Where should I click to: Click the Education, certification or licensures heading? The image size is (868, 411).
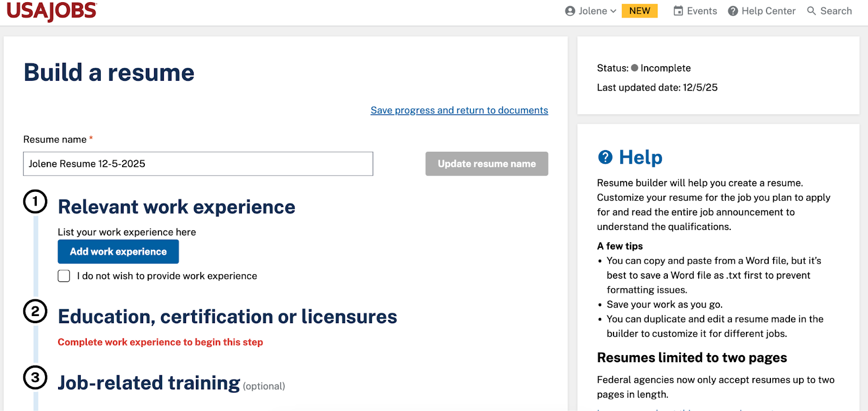point(227,317)
